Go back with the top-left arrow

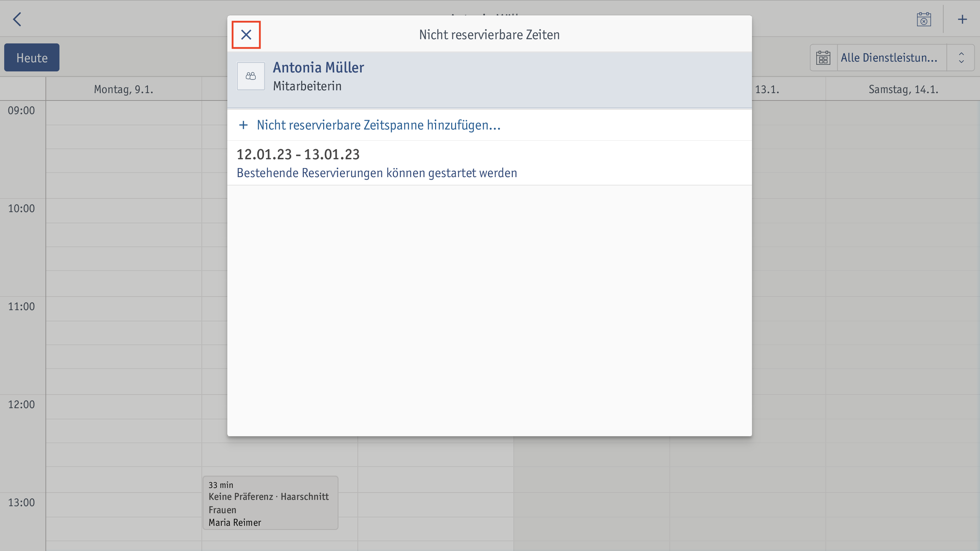click(x=17, y=19)
